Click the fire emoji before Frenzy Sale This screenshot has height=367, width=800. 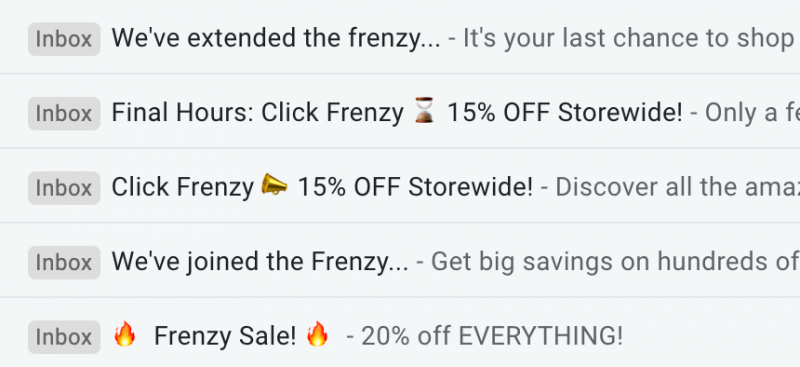point(125,334)
